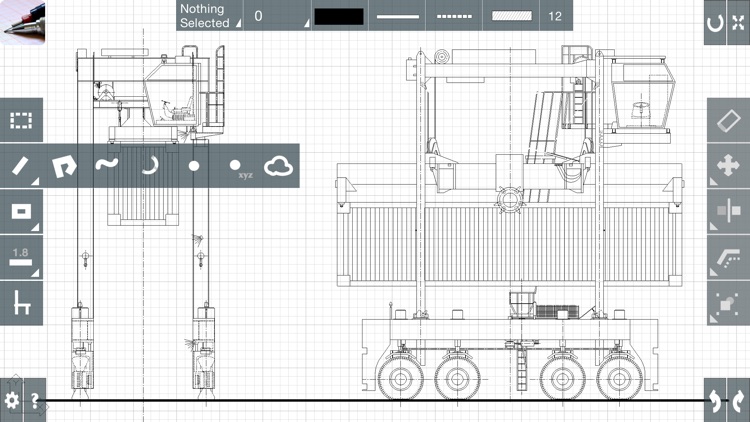Change the text size value 12
The image size is (750, 422).
tap(555, 16)
